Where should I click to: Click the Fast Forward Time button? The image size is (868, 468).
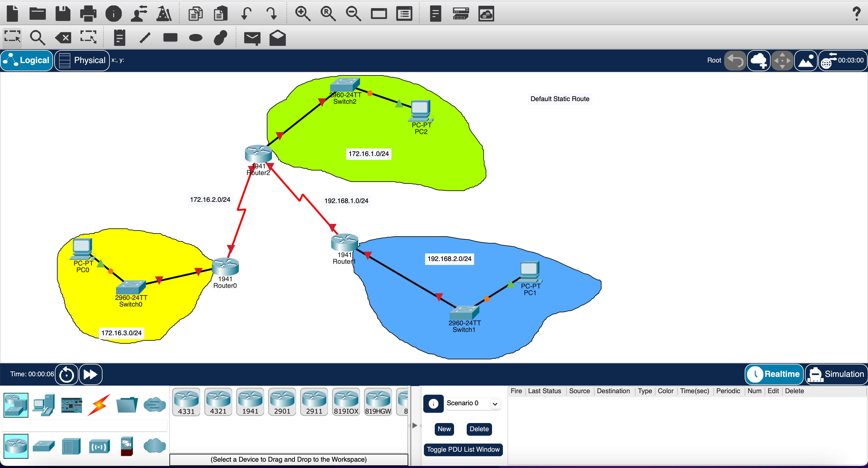[90, 374]
